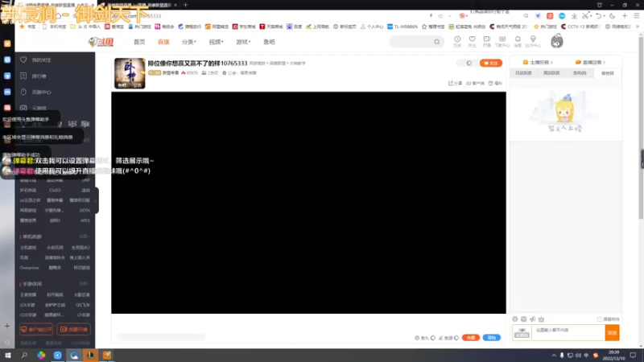Click the envelope icon above chat input
644x362 pixels.
pyautogui.click(x=524, y=319)
